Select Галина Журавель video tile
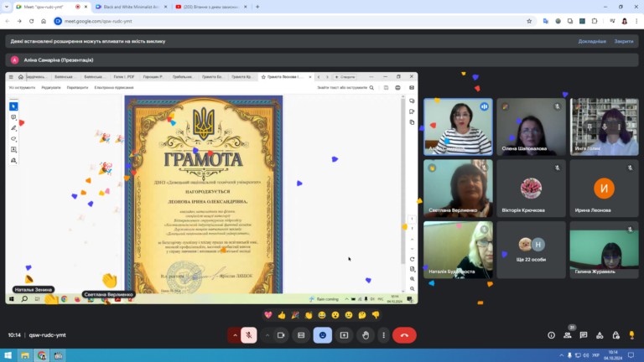644x362 pixels. click(x=604, y=250)
